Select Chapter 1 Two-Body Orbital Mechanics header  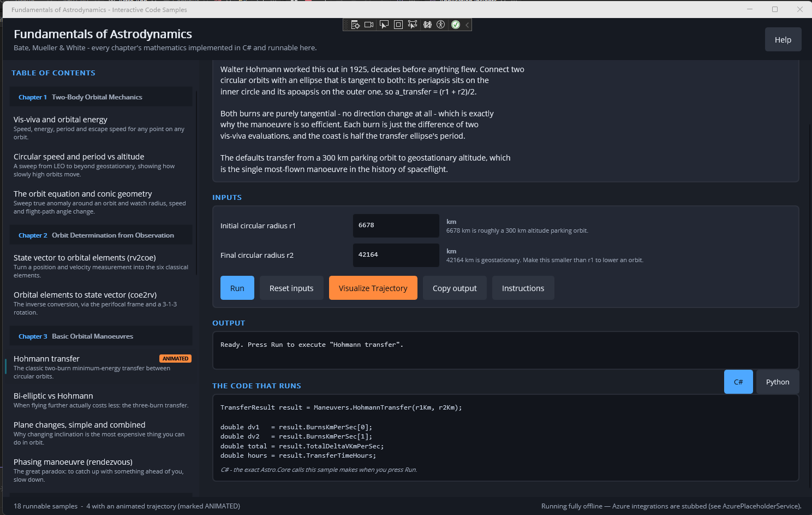tap(101, 97)
